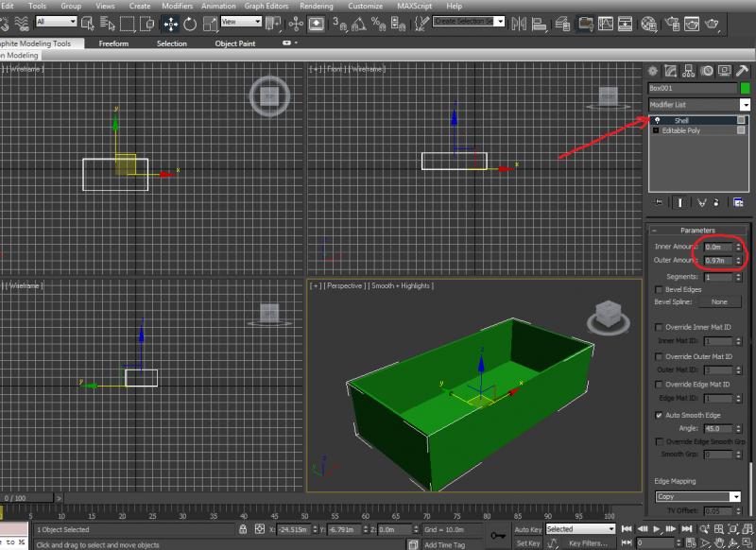This screenshot has width=756, height=550.
Task: Open the Hierarchy panel tab
Action: (689, 71)
